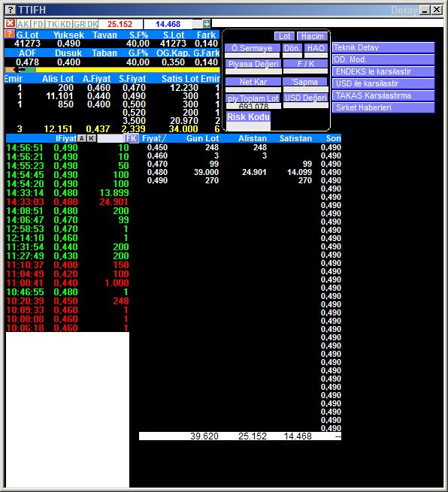Screen dimensions: 448x492
Task: Select the AK toolbar button
Action: [x=23, y=24]
